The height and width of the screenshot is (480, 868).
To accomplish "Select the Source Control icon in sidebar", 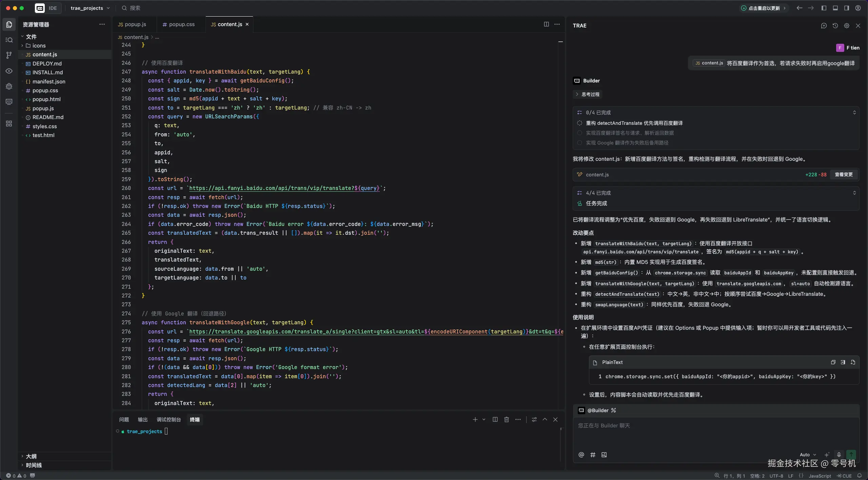I will tap(9, 55).
